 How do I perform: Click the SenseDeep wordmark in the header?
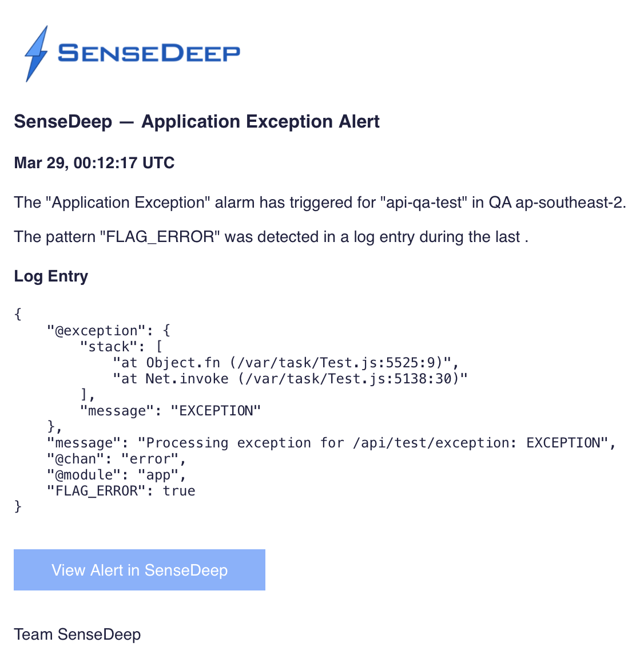click(149, 53)
